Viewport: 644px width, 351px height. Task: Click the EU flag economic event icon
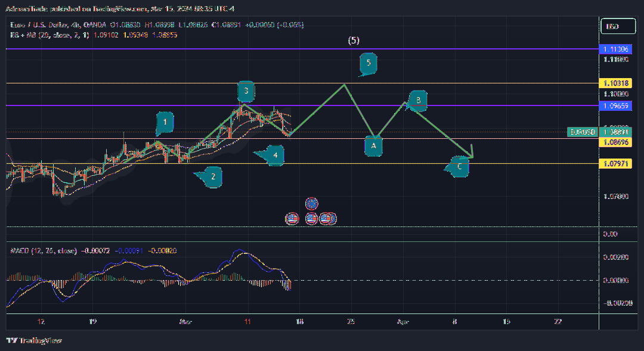[312, 204]
